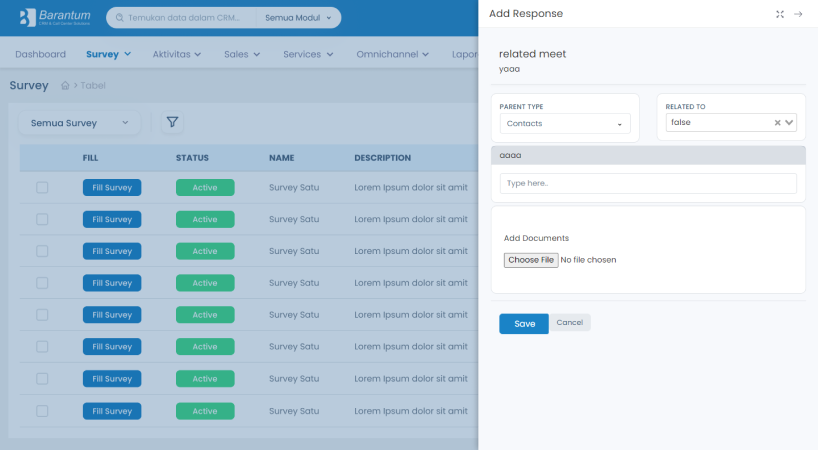This screenshot has width=818, height=450.
Task: Click the 'aaaa' question header
Action: tap(648, 155)
